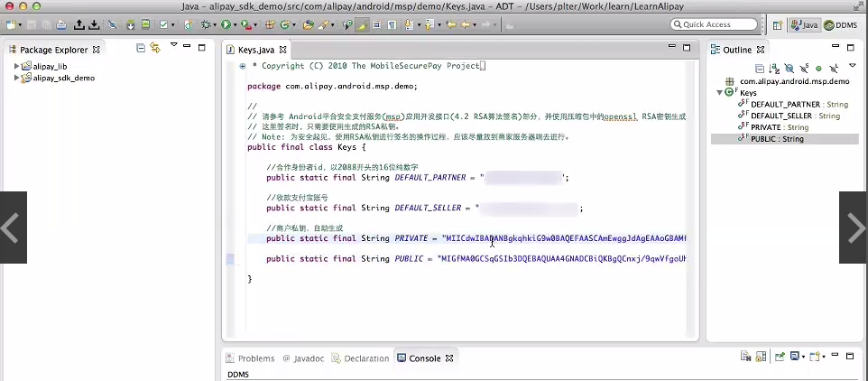Click the Debug bug icon
The width and height of the screenshot is (868, 381).
206,24
